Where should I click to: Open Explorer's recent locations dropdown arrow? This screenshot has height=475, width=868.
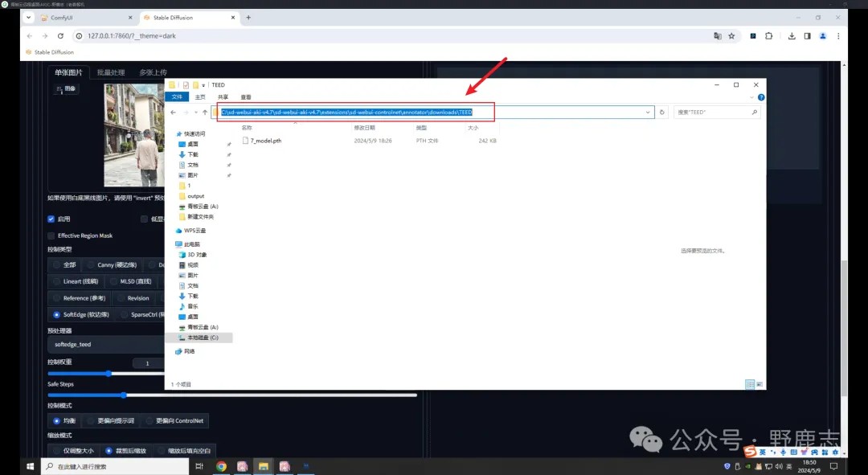195,113
